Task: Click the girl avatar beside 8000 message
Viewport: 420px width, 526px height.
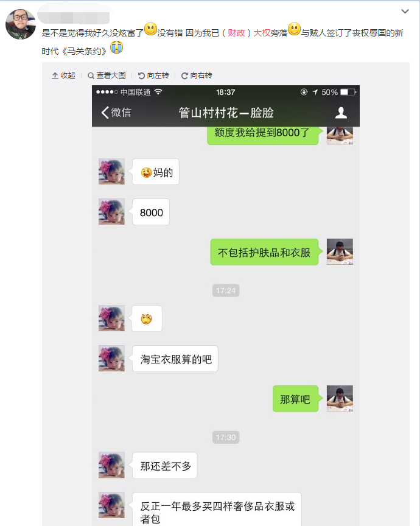Action: pos(112,212)
